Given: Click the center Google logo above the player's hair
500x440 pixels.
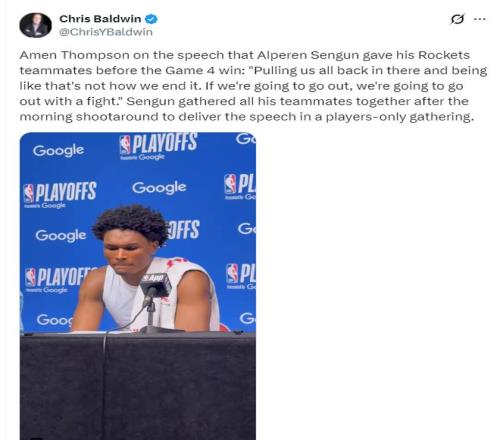Looking at the screenshot, I should (x=159, y=188).
